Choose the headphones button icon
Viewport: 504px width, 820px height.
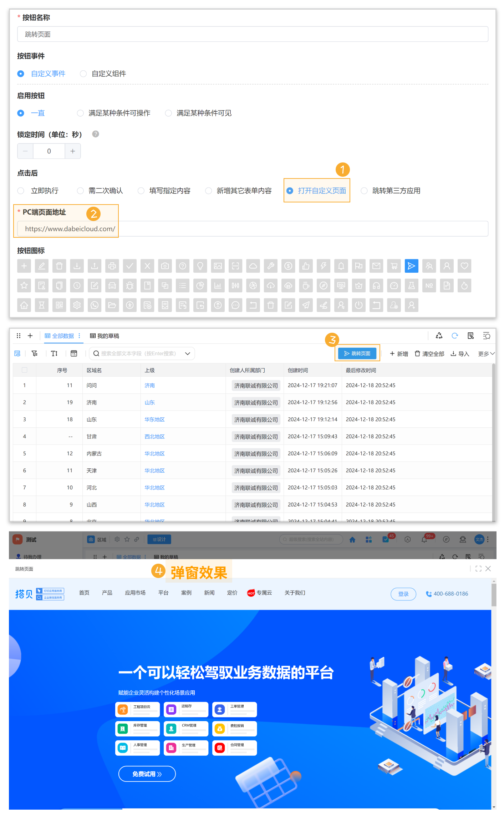[x=376, y=286]
